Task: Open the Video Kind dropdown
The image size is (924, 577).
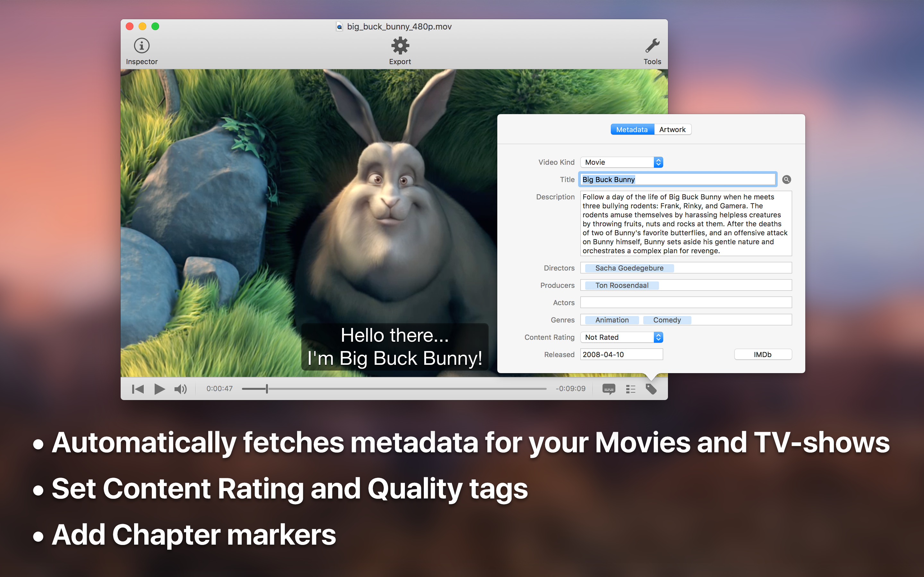Action: click(621, 162)
